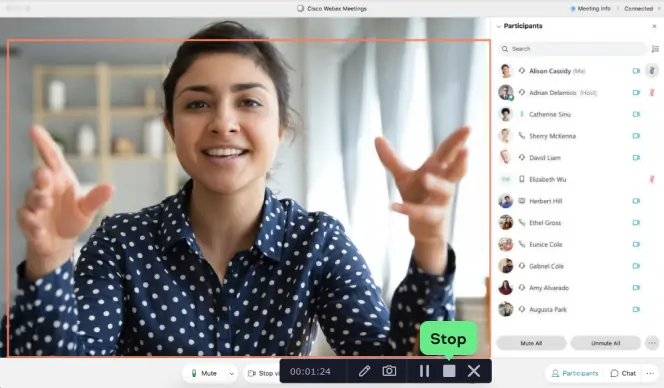Screen dimensions: 664x388
Task: Select participant name Augusta Park
Action: [x=548, y=310]
